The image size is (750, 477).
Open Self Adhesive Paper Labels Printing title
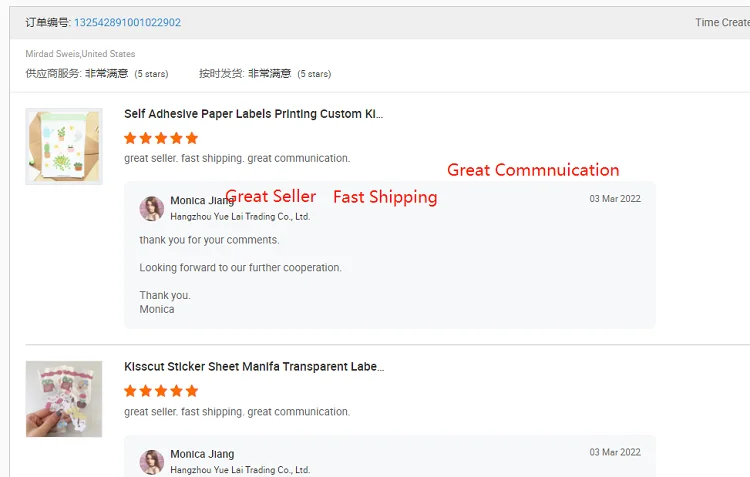pyautogui.click(x=253, y=114)
